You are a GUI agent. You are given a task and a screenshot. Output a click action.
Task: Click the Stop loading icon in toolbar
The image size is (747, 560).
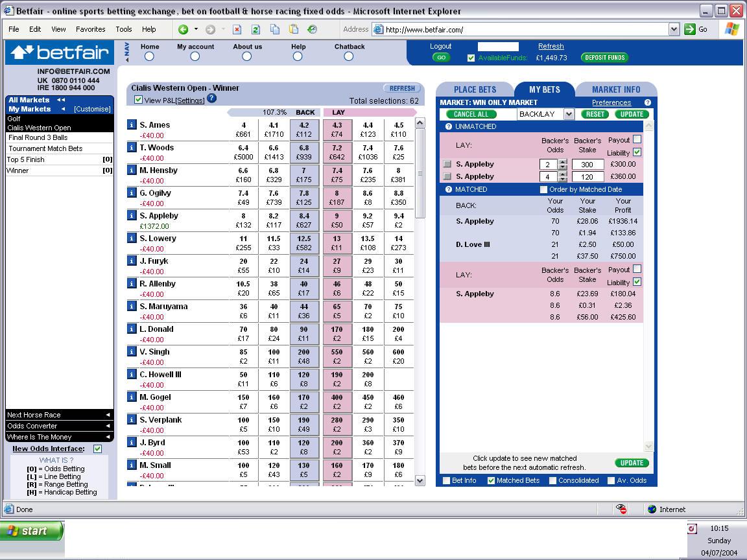[x=237, y=30]
